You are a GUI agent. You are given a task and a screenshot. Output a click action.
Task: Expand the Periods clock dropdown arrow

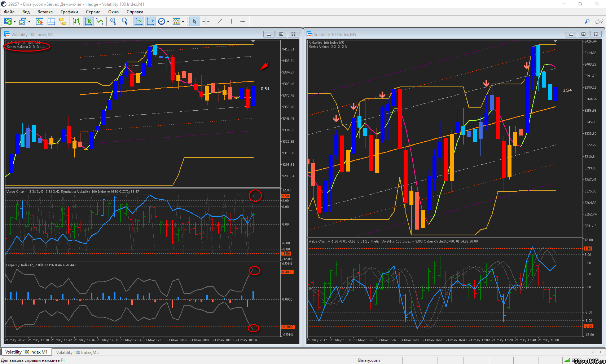point(168,22)
